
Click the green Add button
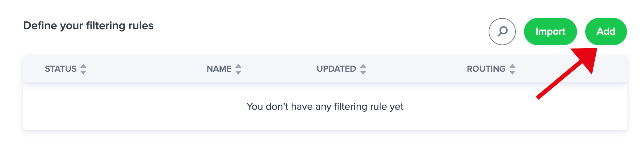click(x=606, y=32)
